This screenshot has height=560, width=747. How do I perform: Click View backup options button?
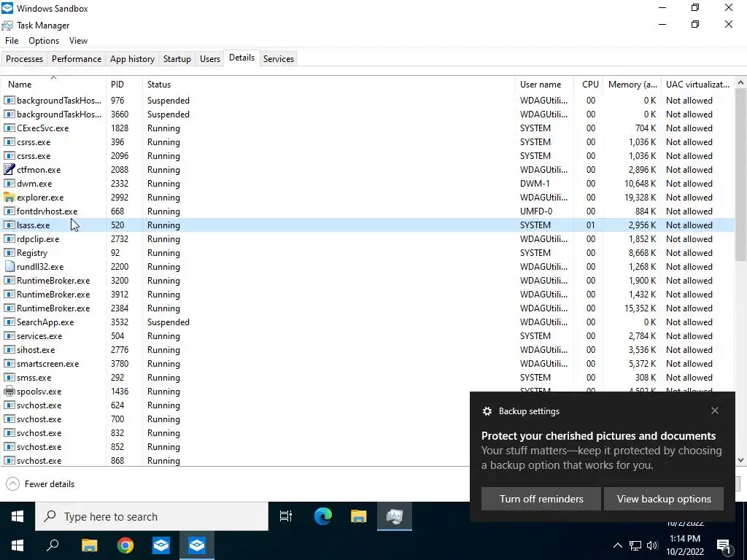point(664,499)
